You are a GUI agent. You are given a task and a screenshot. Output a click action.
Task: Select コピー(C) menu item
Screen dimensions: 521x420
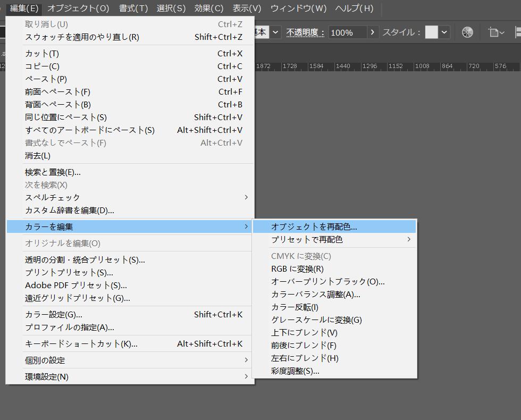click(x=131, y=66)
